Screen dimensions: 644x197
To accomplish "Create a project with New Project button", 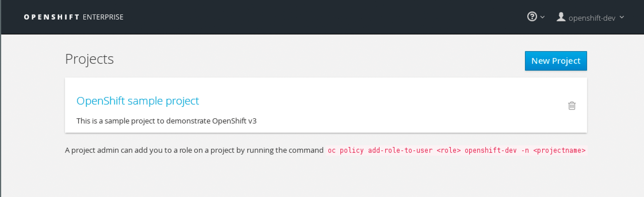I will [556, 61].
